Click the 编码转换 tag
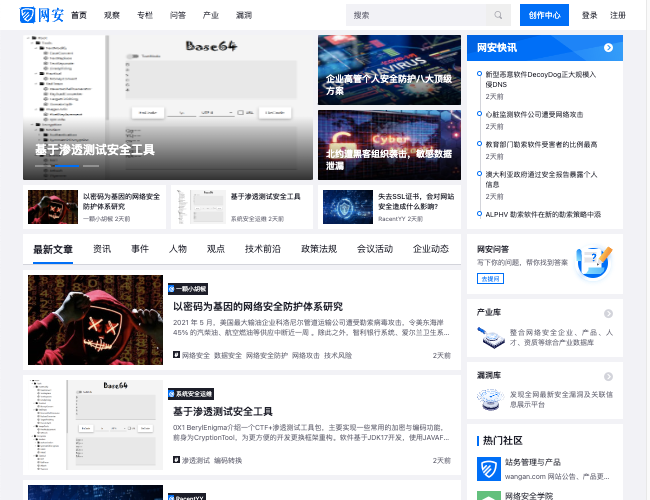Viewport: 650px width, 500px height. [x=228, y=460]
